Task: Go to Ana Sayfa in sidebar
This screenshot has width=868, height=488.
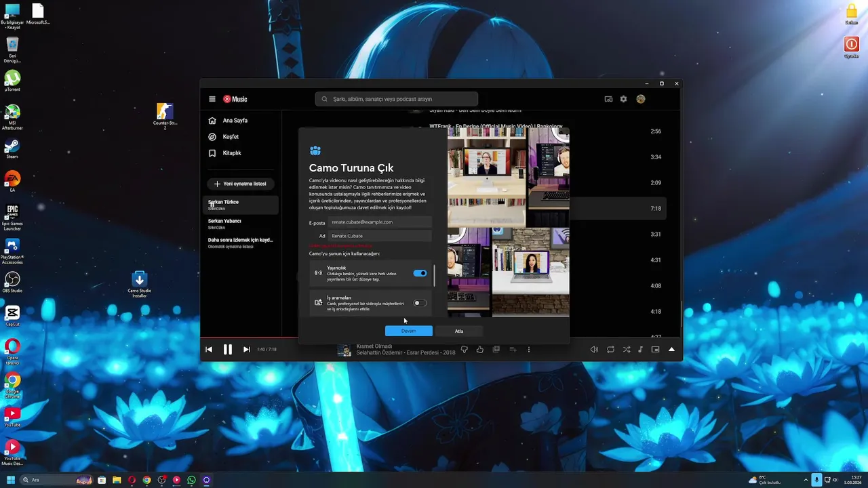Action: (x=241, y=121)
